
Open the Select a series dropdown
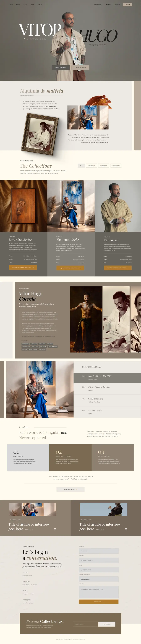(x=99, y=579)
